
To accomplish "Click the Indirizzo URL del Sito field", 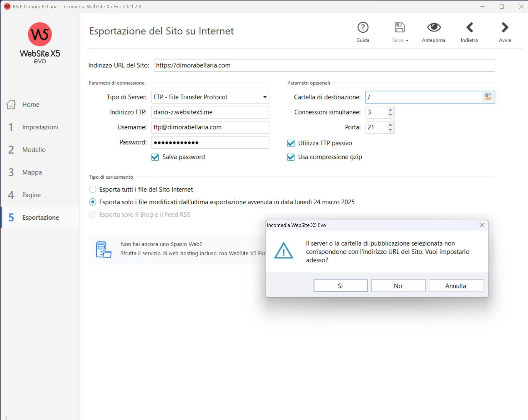I will click(324, 65).
